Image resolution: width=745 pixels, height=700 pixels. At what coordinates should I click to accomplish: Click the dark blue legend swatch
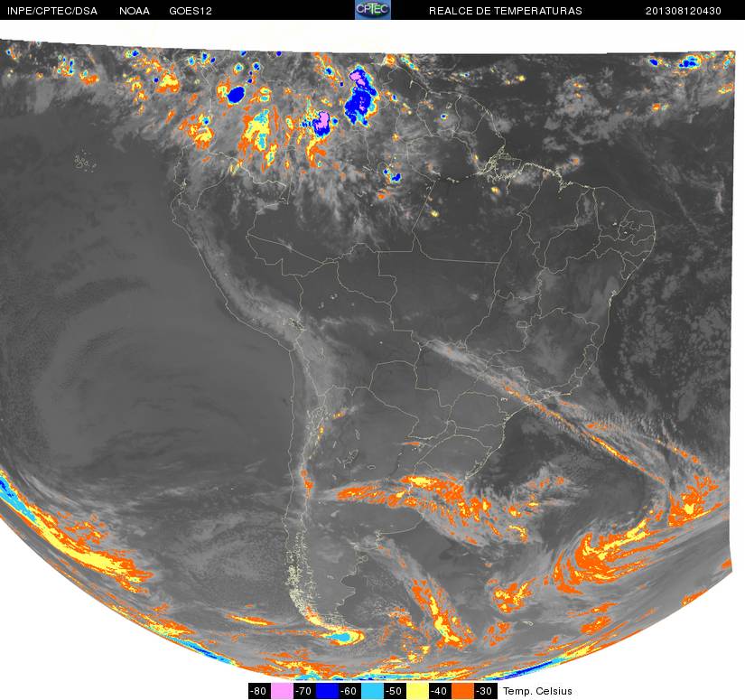coord(327,691)
